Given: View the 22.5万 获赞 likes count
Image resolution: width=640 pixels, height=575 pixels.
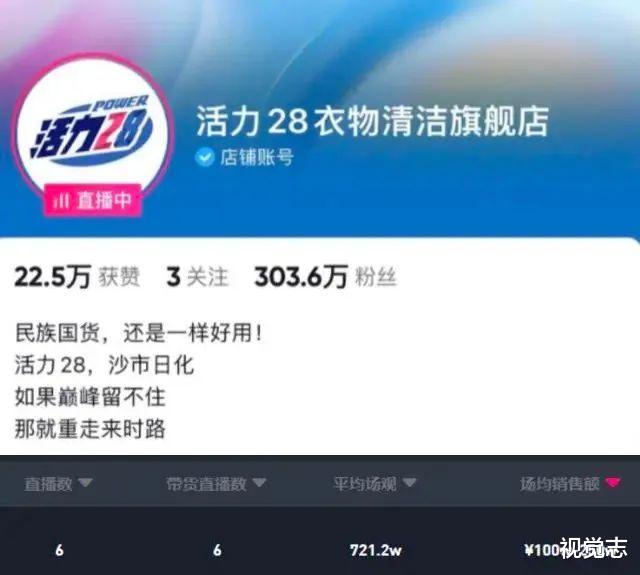Looking at the screenshot, I should tap(77, 277).
